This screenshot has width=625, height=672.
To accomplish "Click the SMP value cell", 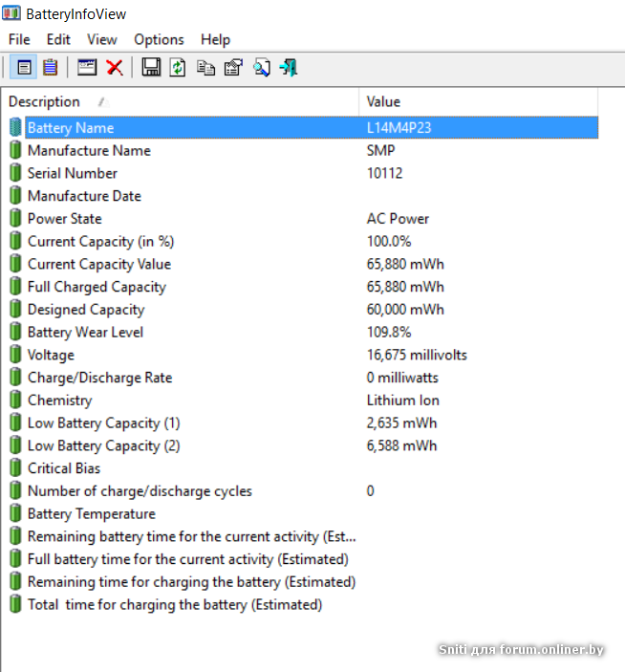I will [380, 150].
